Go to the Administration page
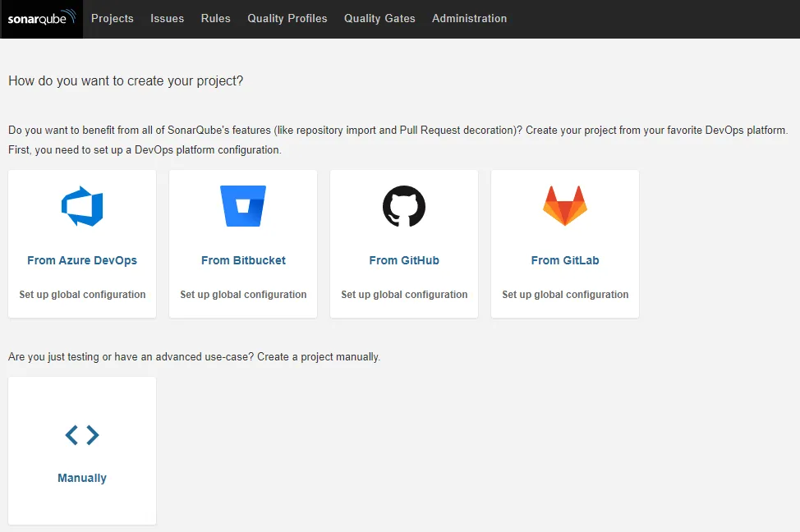The image size is (800, 532). [x=469, y=18]
